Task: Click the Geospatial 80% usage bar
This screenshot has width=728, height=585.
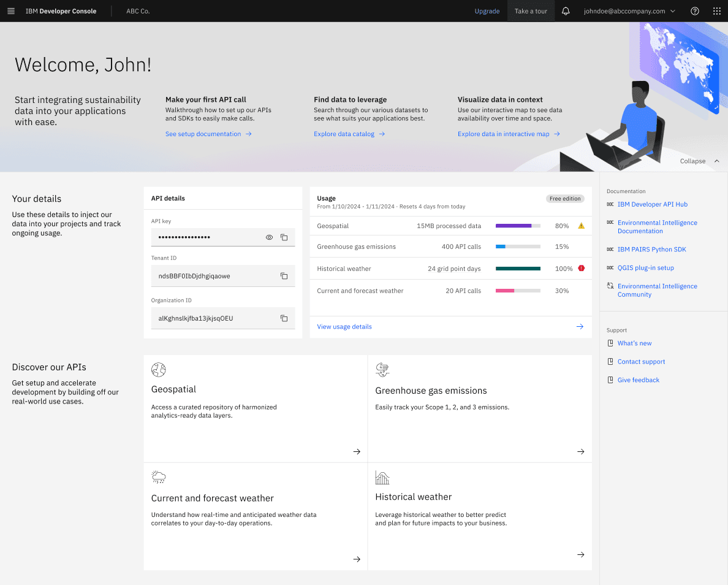Action: (x=518, y=226)
